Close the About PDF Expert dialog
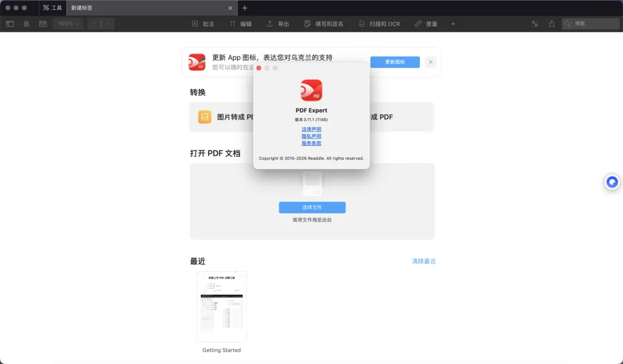 pyautogui.click(x=258, y=68)
